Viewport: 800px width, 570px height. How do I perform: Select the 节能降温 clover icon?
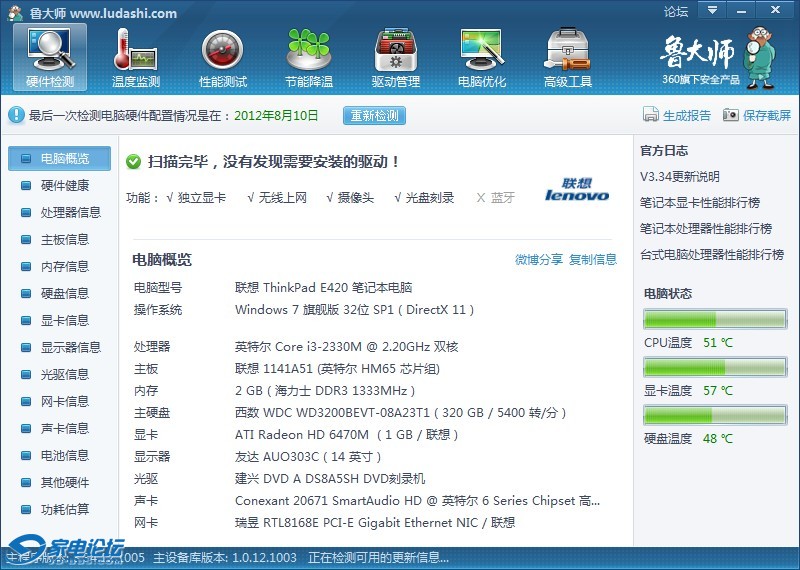tap(308, 59)
